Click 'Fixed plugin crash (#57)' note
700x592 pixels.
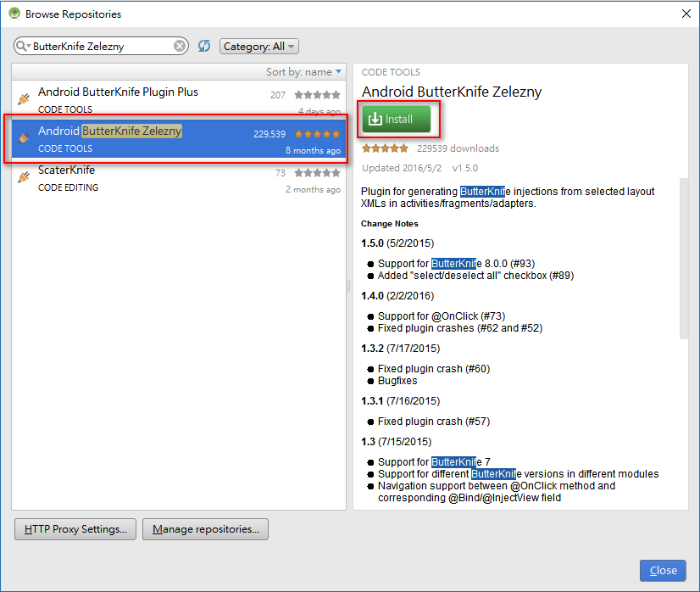point(434,422)
